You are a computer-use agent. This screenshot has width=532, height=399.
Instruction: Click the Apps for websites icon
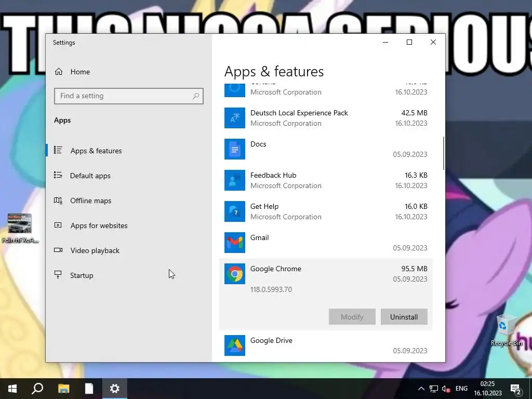point(58,225)
